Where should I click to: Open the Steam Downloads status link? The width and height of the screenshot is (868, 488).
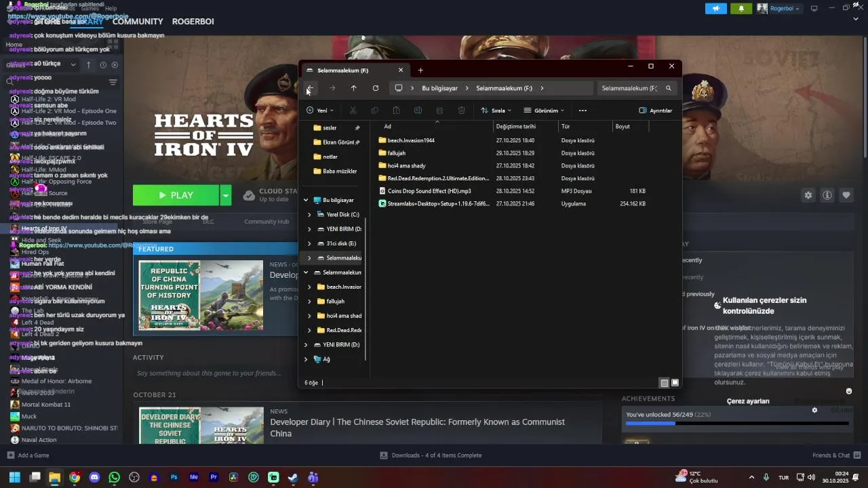pyautogui.click(x=431, y=455)
